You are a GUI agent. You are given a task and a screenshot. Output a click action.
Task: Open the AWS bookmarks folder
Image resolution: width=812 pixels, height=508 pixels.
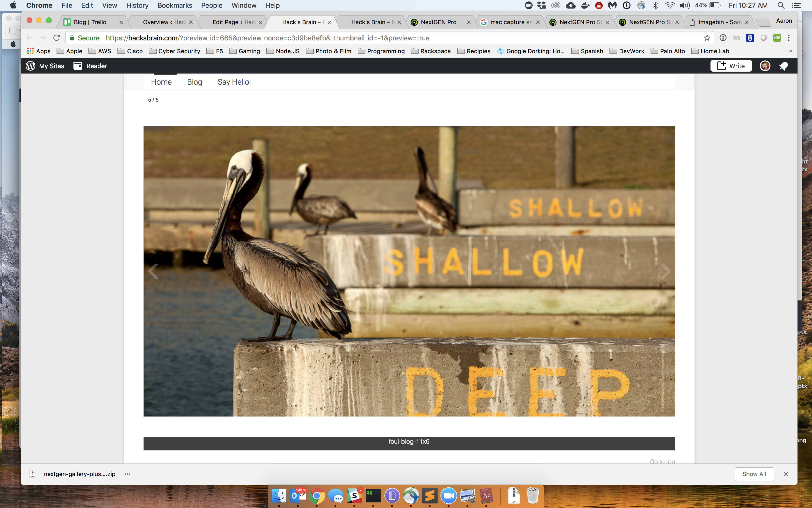(100, 51)
